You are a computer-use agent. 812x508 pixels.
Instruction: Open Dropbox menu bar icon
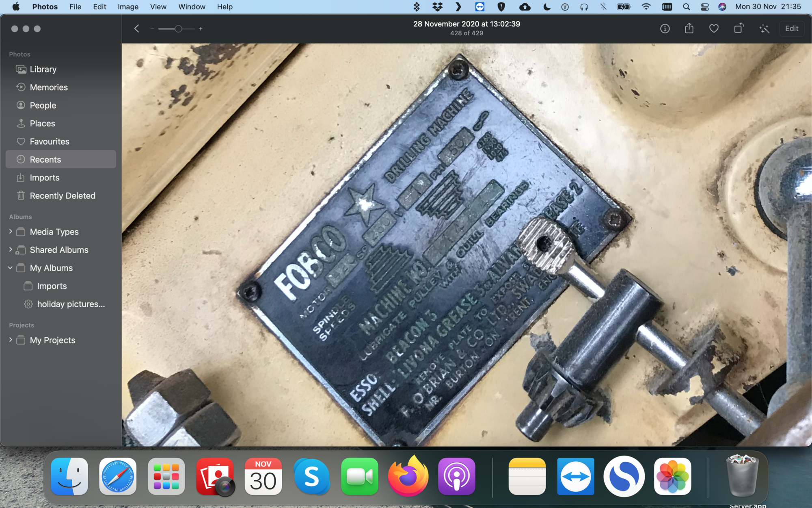437,7
